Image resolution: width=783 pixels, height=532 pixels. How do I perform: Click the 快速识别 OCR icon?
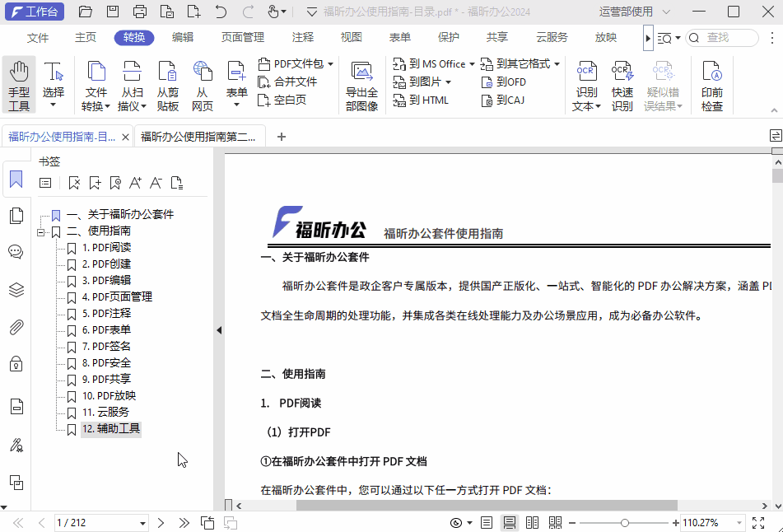coord(623,82)
